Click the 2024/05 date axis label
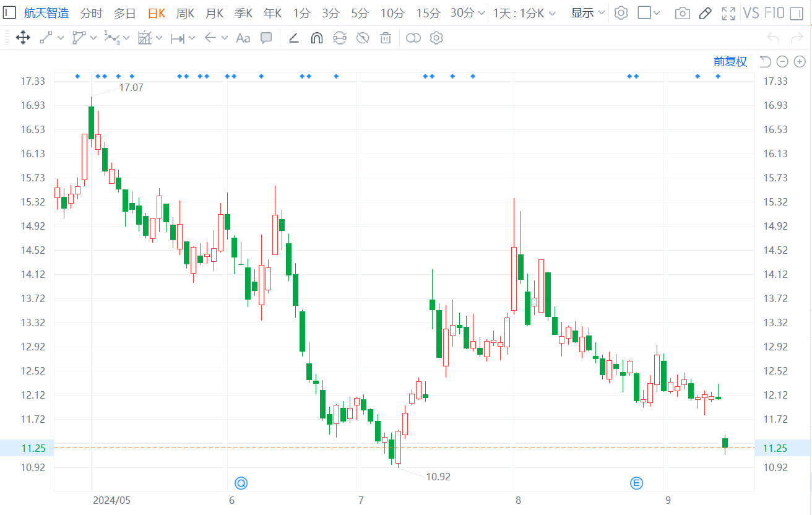Image resolution: width=812 pixels, height=515 pixels. (x=111, y=500)
